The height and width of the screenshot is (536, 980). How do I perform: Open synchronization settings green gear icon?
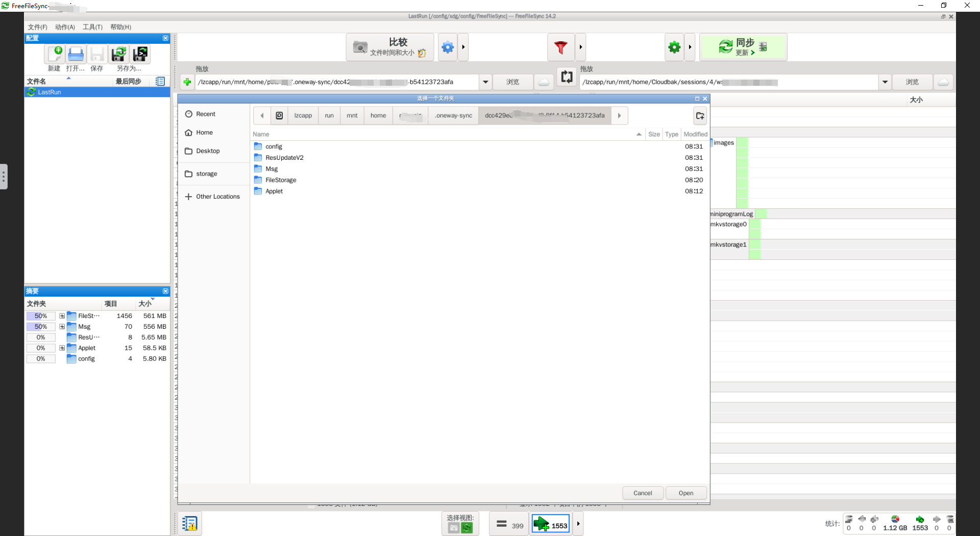click(674, 47)
